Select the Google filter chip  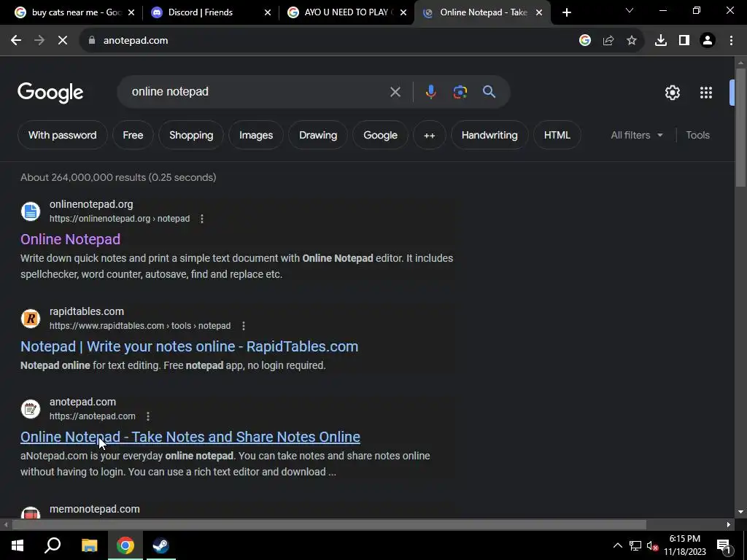point(380,135)
